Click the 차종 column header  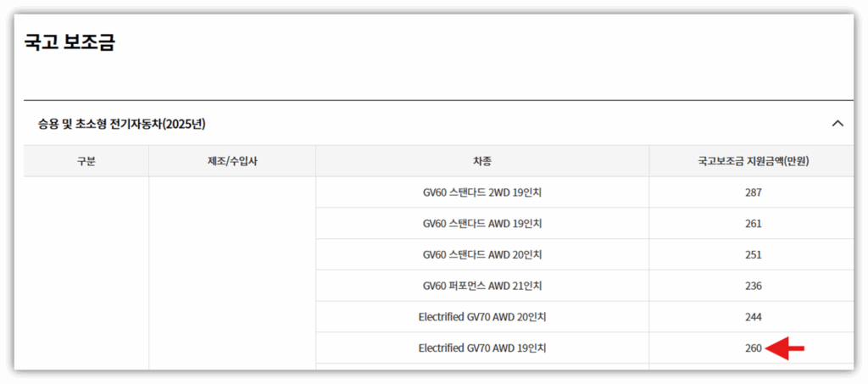(x=482, y=161)
